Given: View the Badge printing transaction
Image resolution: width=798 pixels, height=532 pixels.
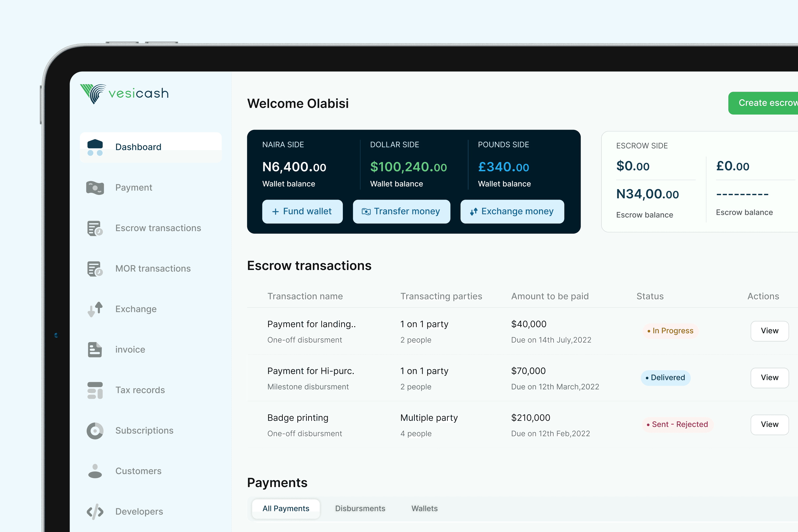Looking at the screenshot, I should click(x=769, y=425).
